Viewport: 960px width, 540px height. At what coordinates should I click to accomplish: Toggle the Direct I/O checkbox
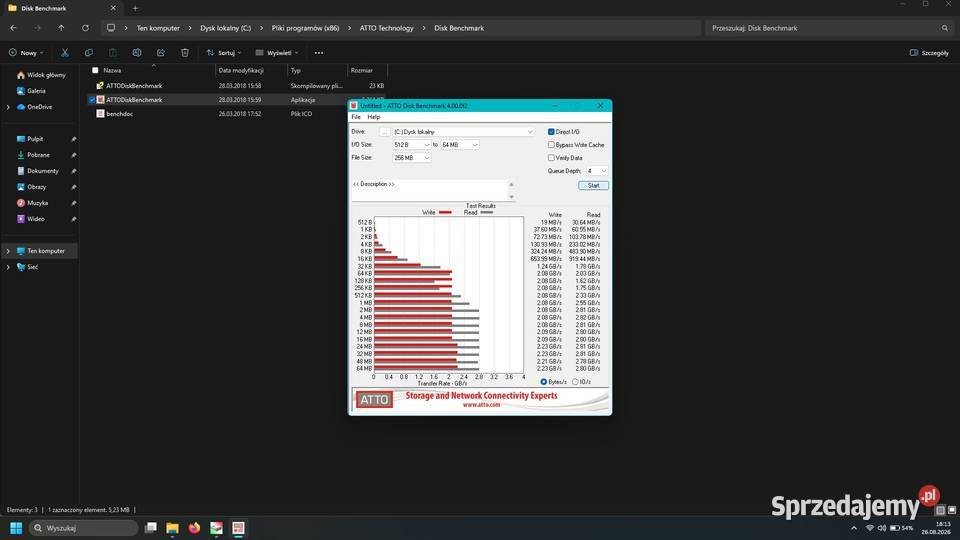coord(551,132)
